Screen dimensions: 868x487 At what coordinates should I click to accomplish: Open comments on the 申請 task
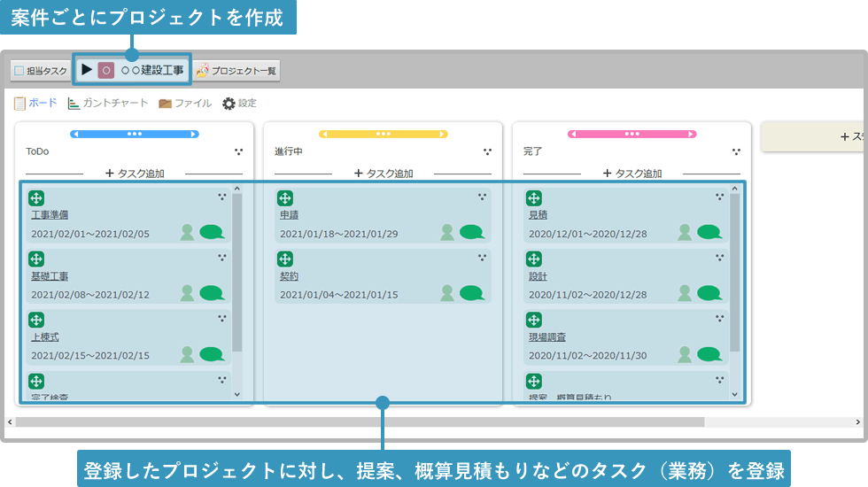click(472, 232)
